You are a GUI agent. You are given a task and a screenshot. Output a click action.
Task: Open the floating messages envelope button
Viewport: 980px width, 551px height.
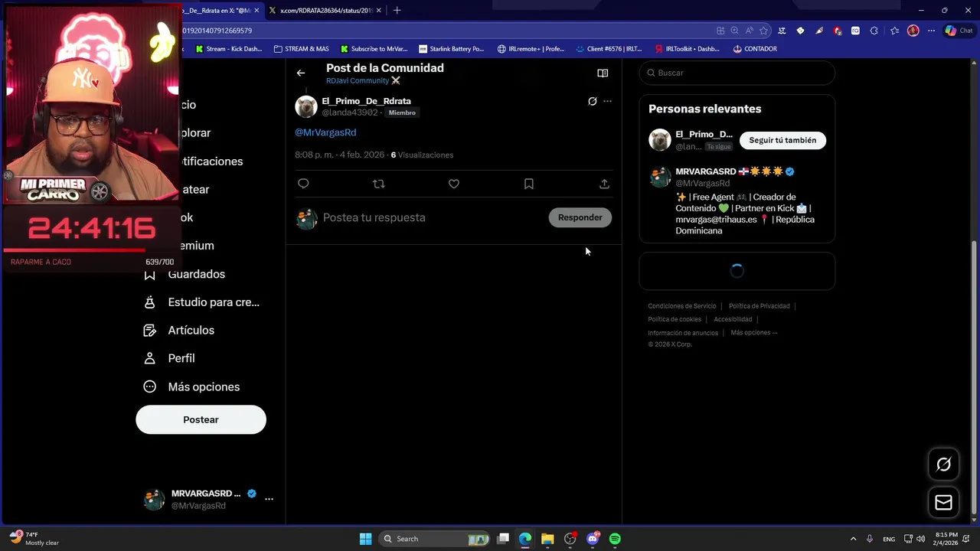(943, 503)
